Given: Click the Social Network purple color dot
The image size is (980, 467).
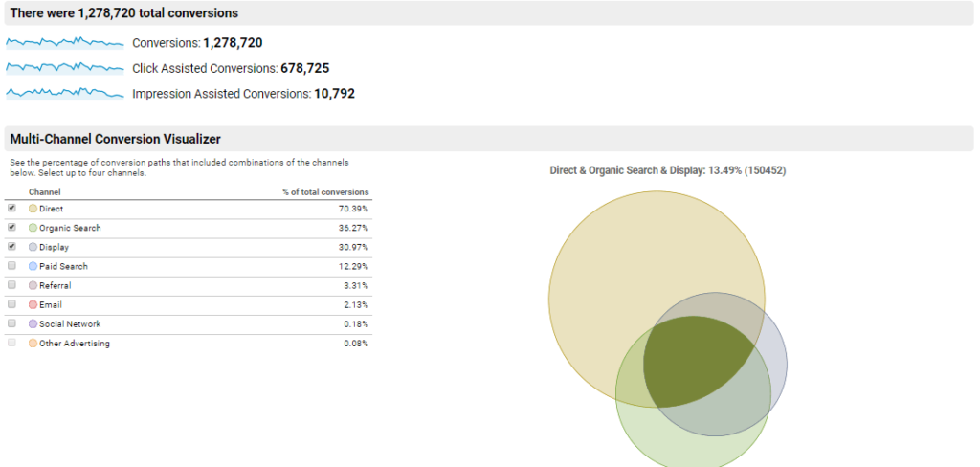Looking at the screenshot, I should pyautogui.click(x=33, y=323).
